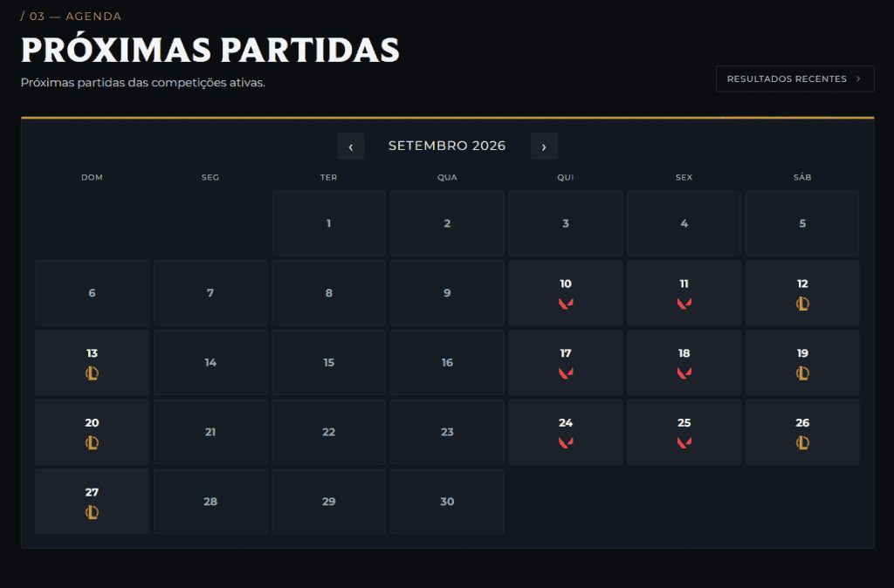
Task: Select day 30 in the calendar
Action: pyautogui.click(x=447, y=502)
